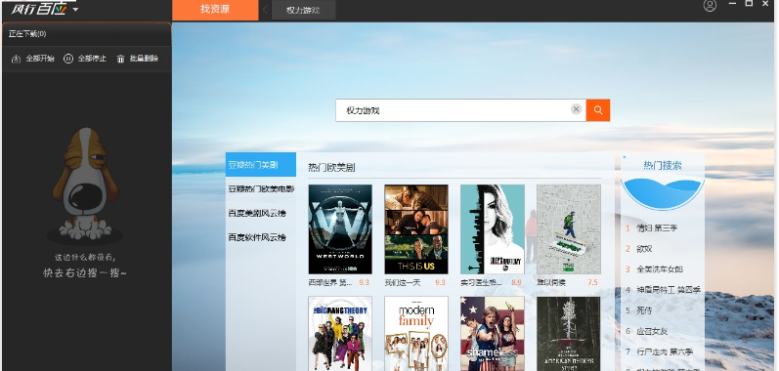The width and height of the screenshot is (779, 371).
Task: Start all downloads (全部开始)
Action: click(33, 59)
